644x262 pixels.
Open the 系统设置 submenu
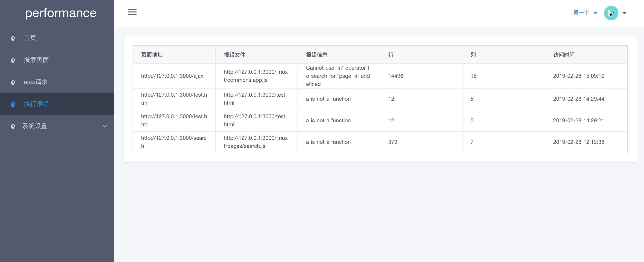pyautogui.click(x=57, y=126)
